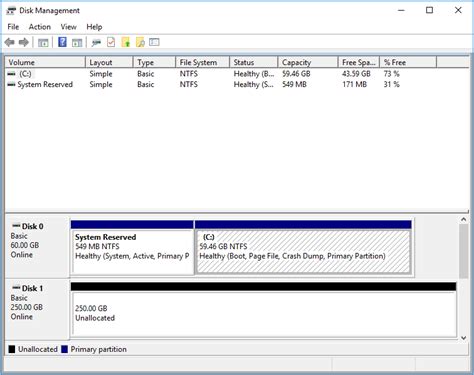Sort by the File System column header

point(202,62)
